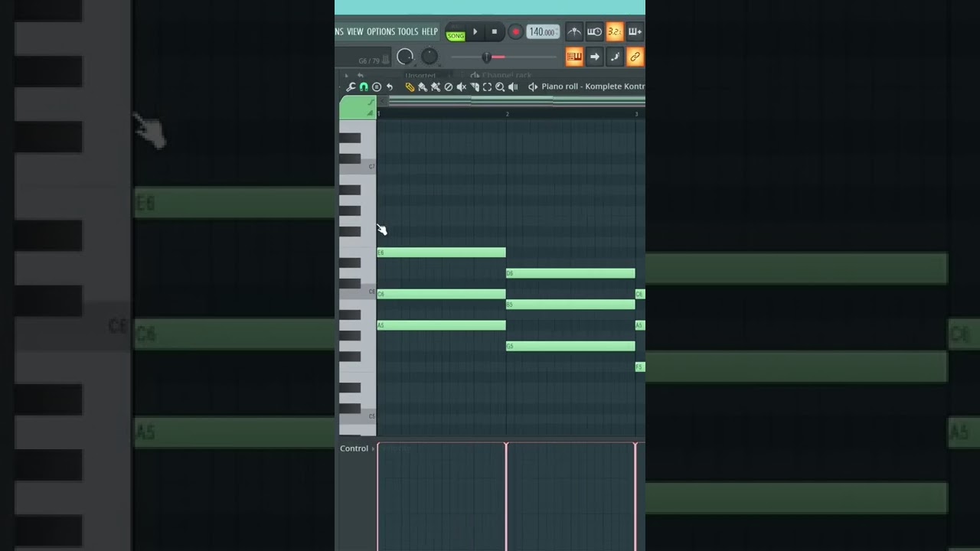Toggle the blend recording overdub button
980x551 pixels.
click(x=635, y=32)
